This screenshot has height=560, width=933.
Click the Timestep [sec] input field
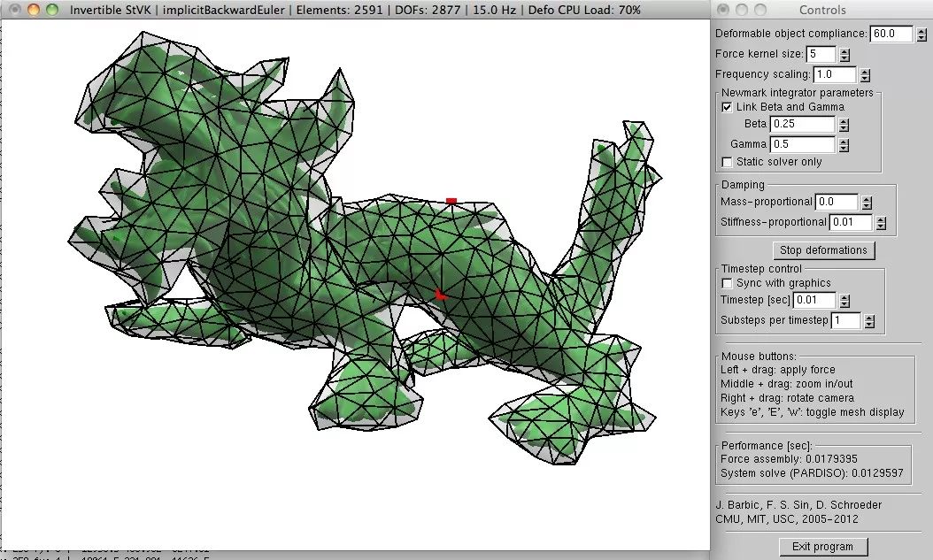[814, 300]
